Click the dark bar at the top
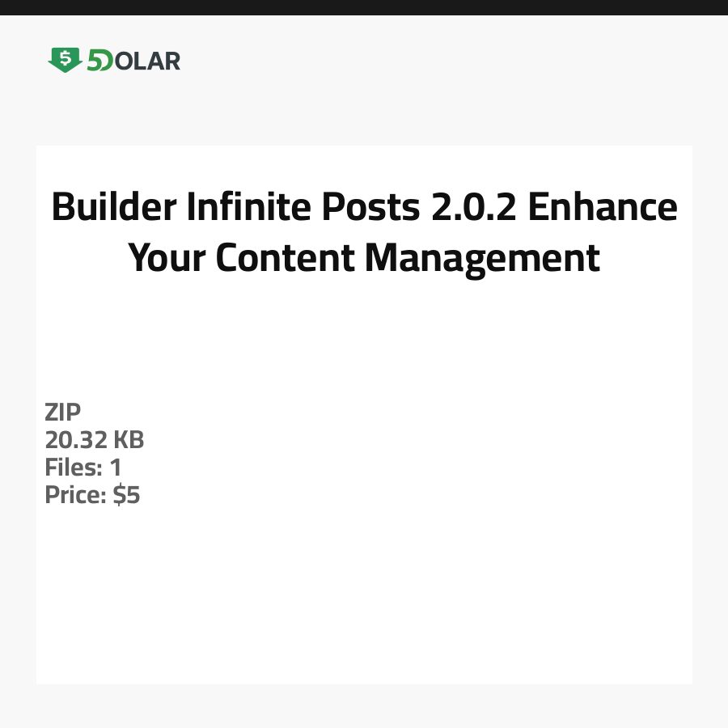This screenshot has width=728, height=728. pyautogui.click(x=364, y=7)
